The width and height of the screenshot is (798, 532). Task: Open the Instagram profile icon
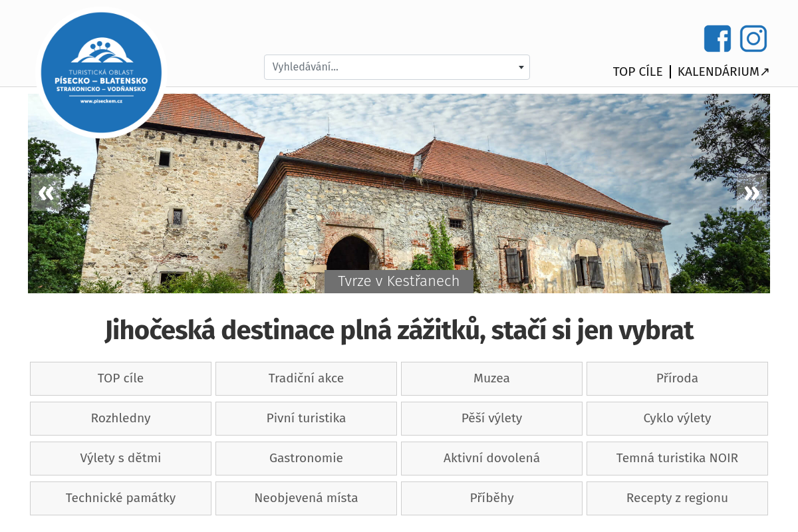click(753, 39)
